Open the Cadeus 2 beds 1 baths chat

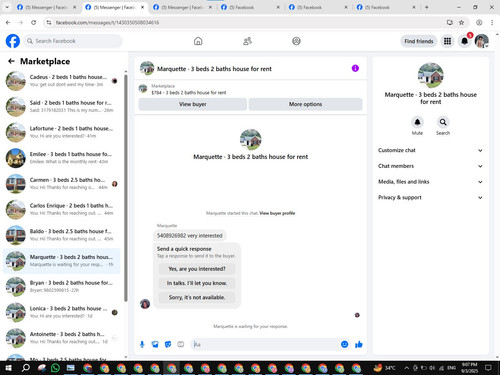pos(62,81)
